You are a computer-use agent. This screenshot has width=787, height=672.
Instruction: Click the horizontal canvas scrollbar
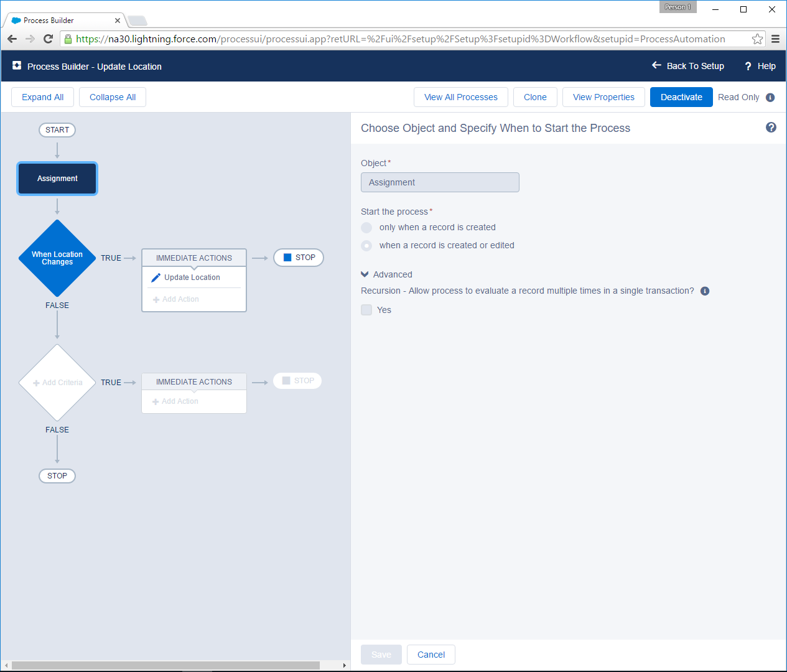click(165, 666)
